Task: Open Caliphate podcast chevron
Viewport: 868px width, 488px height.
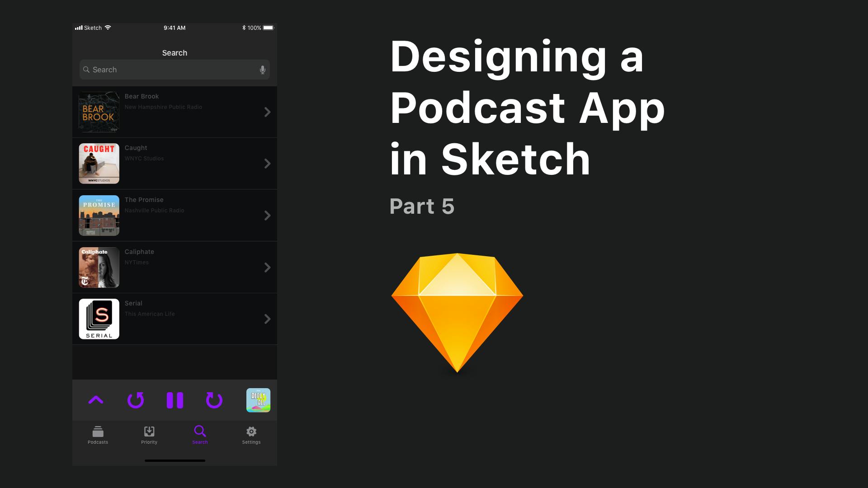Action: (267, 267)
